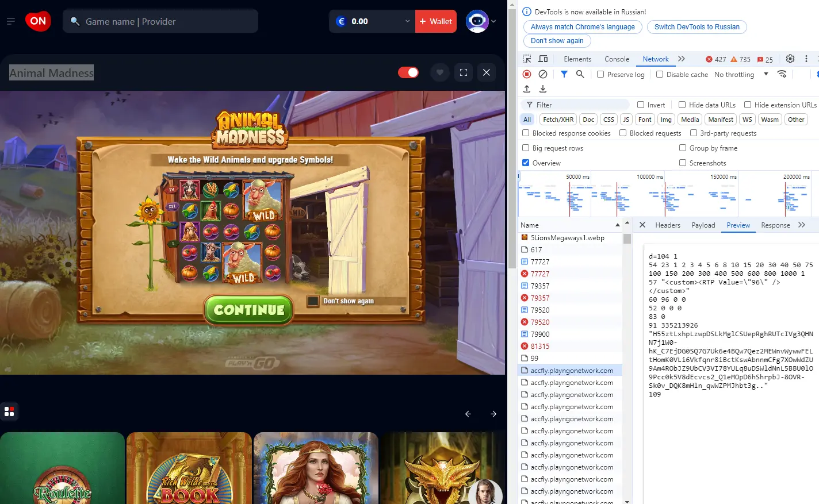Open the game categories grid icon

(x=9, y=411)
